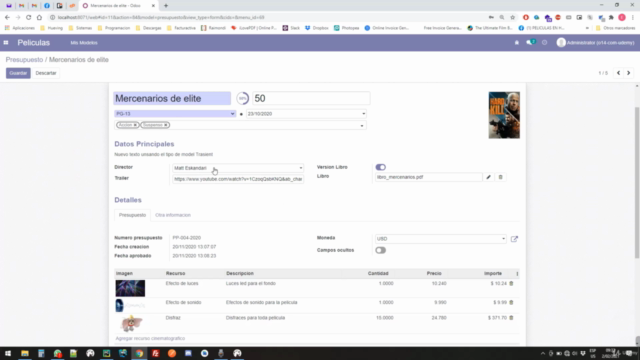Image resolution: width=640 pixels, height=360 pixels.
Task: Open optional columns menu in table header
Action: pyautogui.click(x=517, y=273)
